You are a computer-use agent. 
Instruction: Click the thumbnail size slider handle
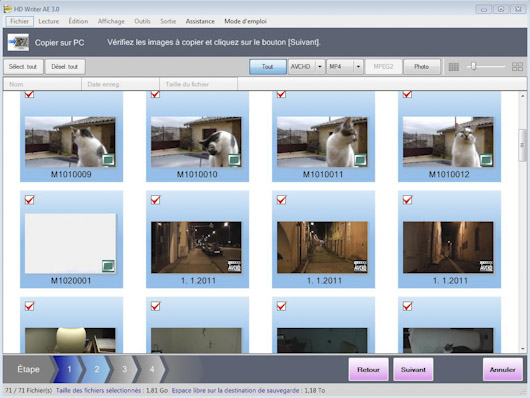(x=474, y=66)
